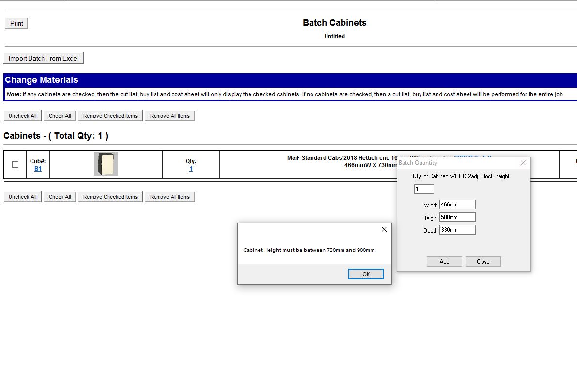
Task: Click the cabinet quantity input field
Action: (x=424, y=189)
